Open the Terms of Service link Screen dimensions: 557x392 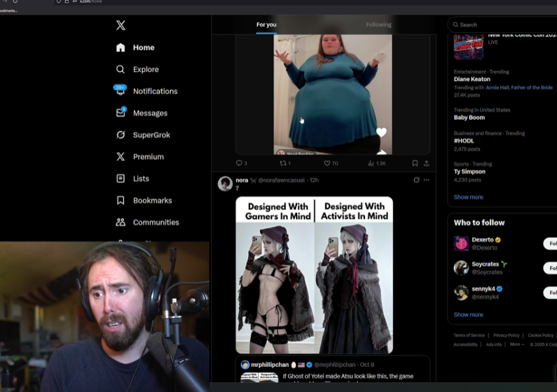tap(469, 335)
